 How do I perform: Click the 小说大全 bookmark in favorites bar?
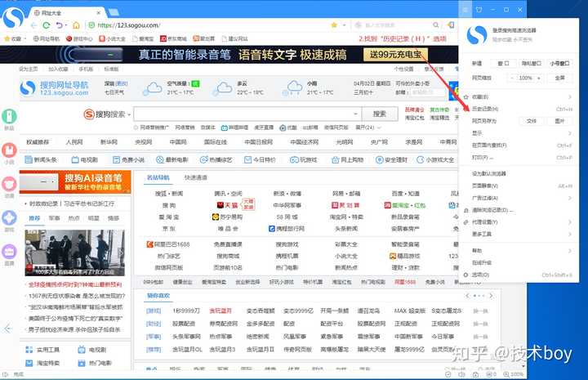112,38
